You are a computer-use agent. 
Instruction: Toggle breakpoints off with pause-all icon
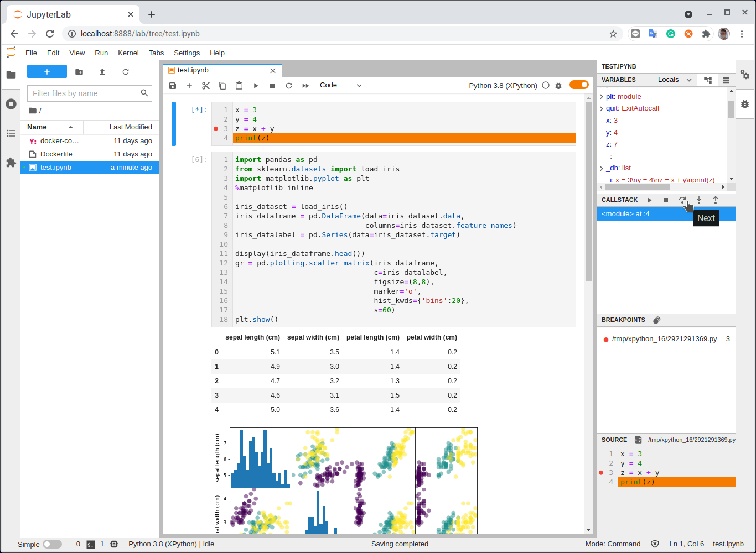[x=656, y=320]
